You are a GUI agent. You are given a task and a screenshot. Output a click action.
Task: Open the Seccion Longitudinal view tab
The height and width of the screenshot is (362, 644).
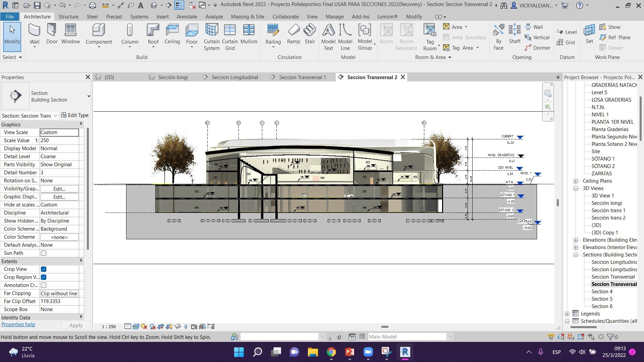tap(234, 77)
